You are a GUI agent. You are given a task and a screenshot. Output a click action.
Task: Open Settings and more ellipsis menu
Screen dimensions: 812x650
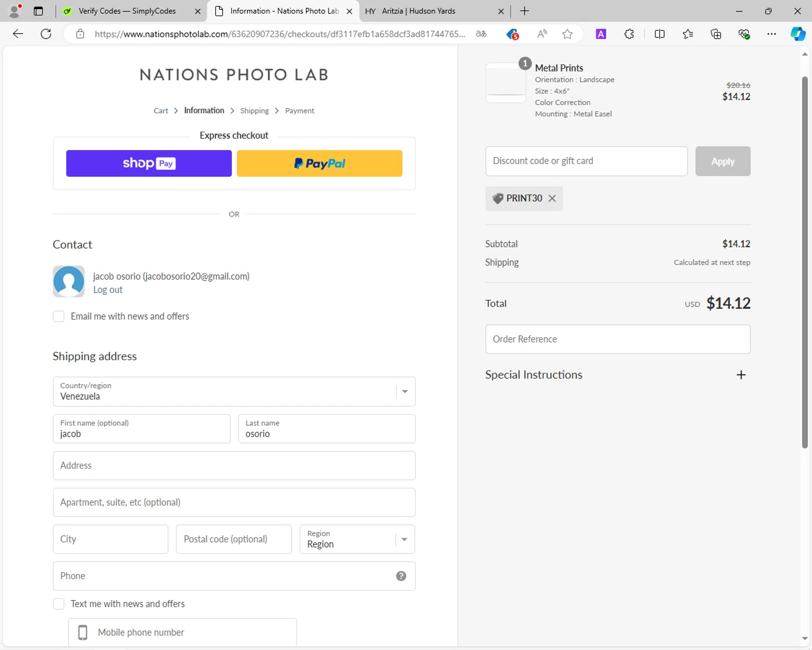coord(771,34)
